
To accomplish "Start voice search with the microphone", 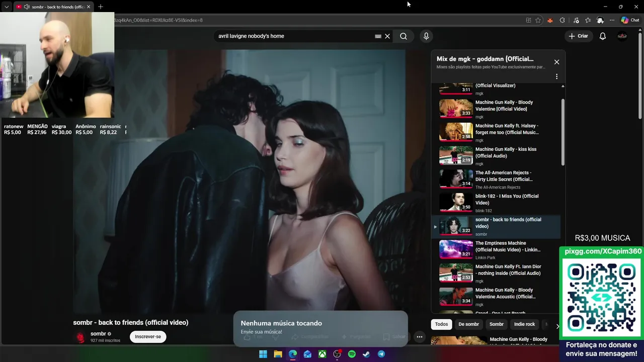I will pos(426,36).
